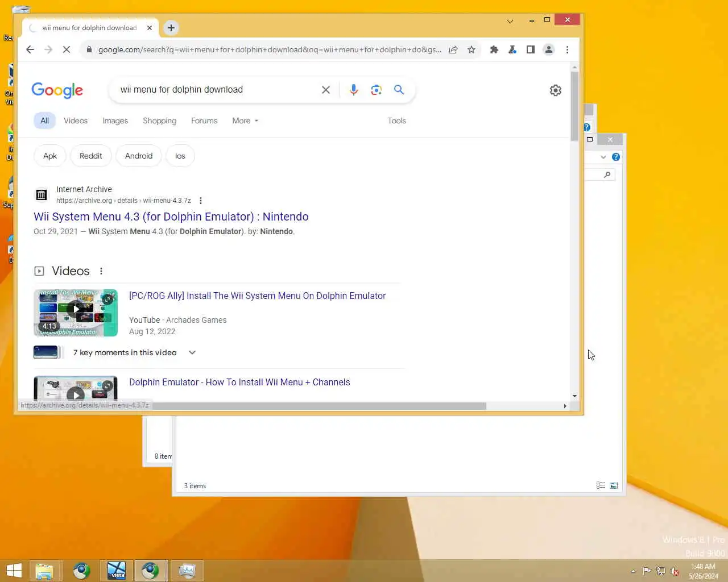Stop loading the page

click(67, 49)
